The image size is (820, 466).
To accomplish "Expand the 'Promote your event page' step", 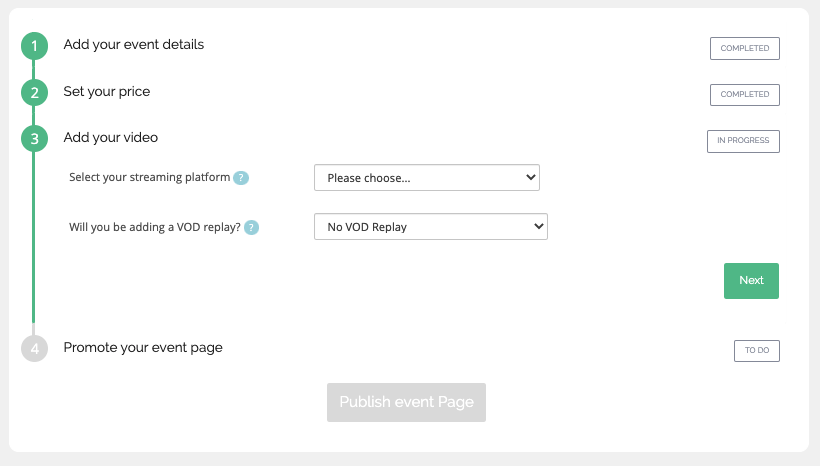I will pyautogui.click(x=143, y=348).
